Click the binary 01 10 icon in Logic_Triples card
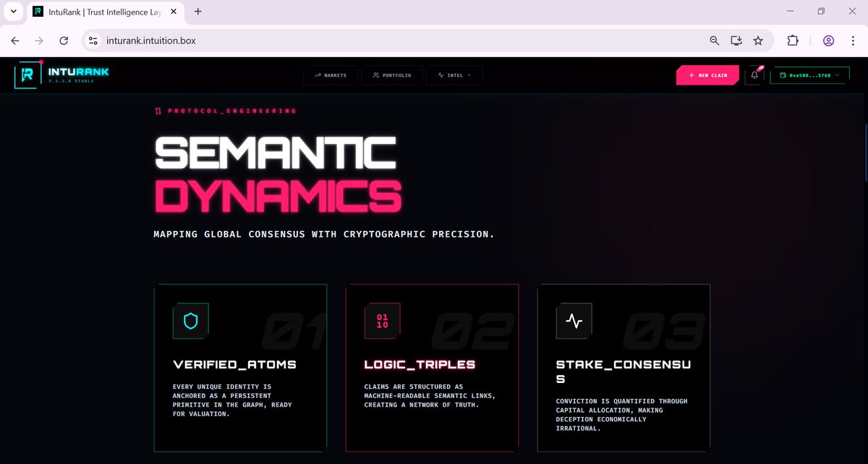Viewport: 868px width, 464px height. pyautogui.click(x=382, y=321)
